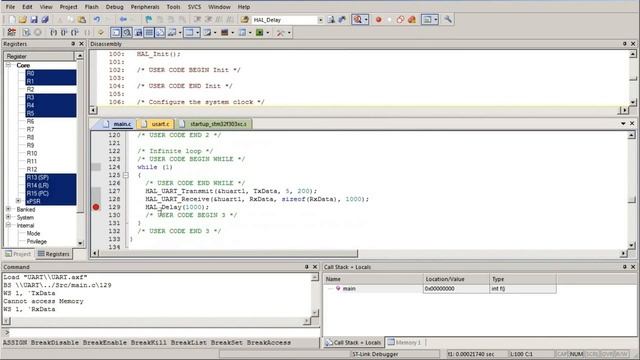Expand the xPSR register
The image size is (640, 360).
point(18,201)
